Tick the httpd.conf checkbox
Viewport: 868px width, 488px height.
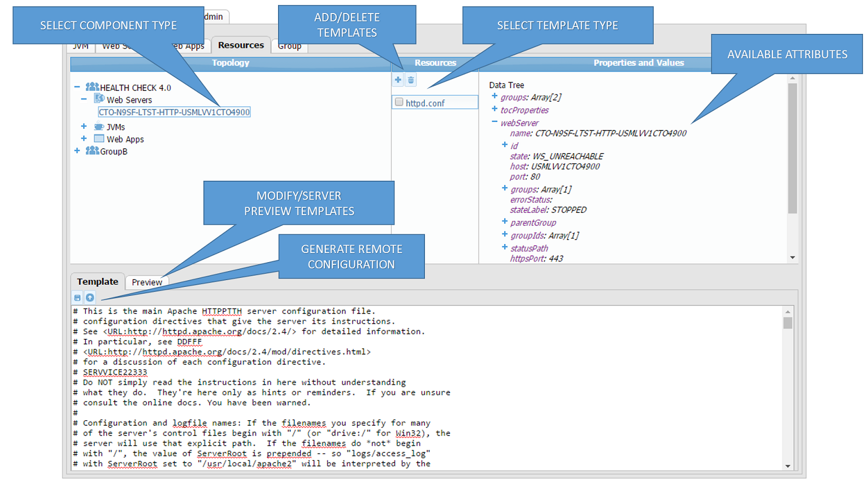tap(399, 102)
